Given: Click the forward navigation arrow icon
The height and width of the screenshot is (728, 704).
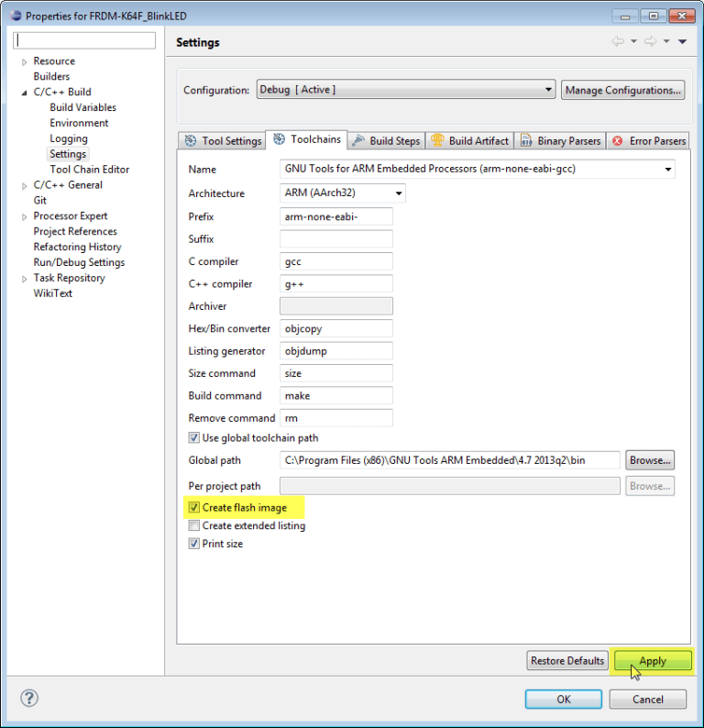Looking at the screenshot, I should pos(650,41).
